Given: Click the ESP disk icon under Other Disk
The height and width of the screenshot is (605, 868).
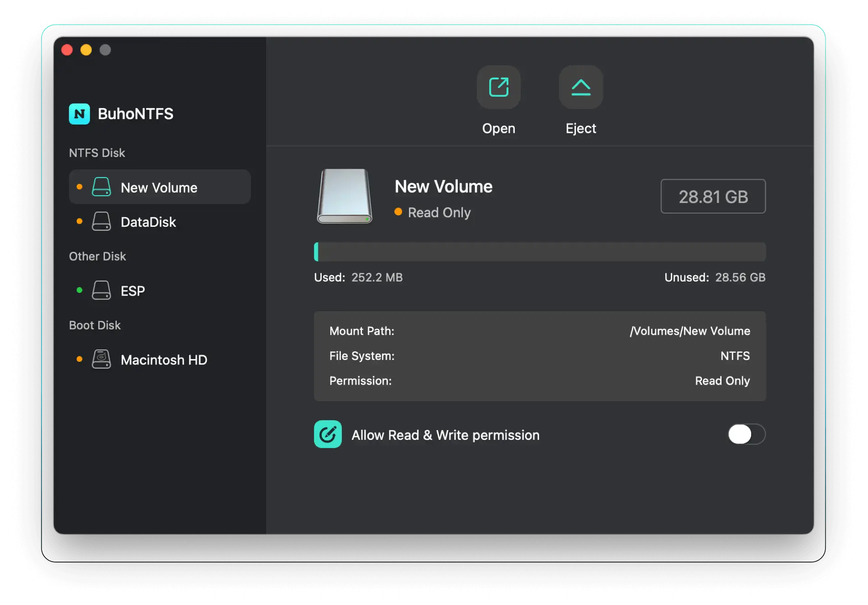Looking at the screenshot, I should tap(101, 290).
